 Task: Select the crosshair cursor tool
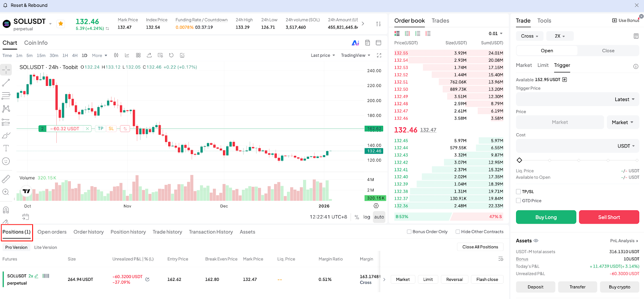(x=6, y=70)
